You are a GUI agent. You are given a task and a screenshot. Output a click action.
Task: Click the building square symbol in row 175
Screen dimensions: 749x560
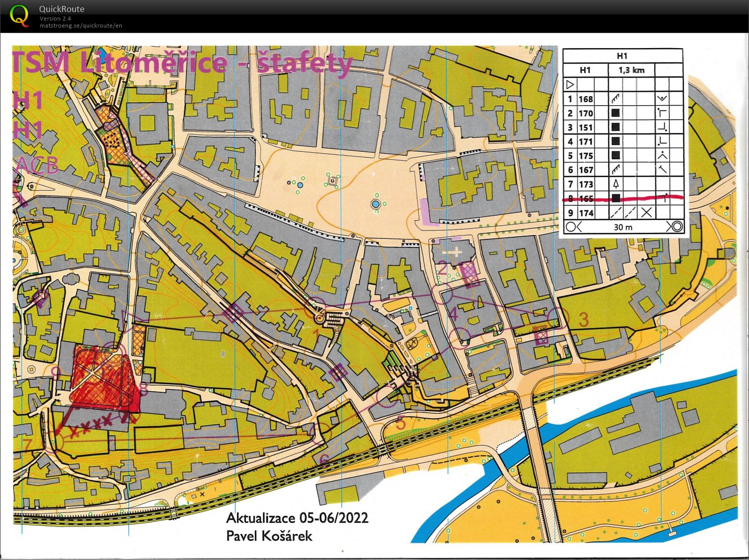(616, 156)
